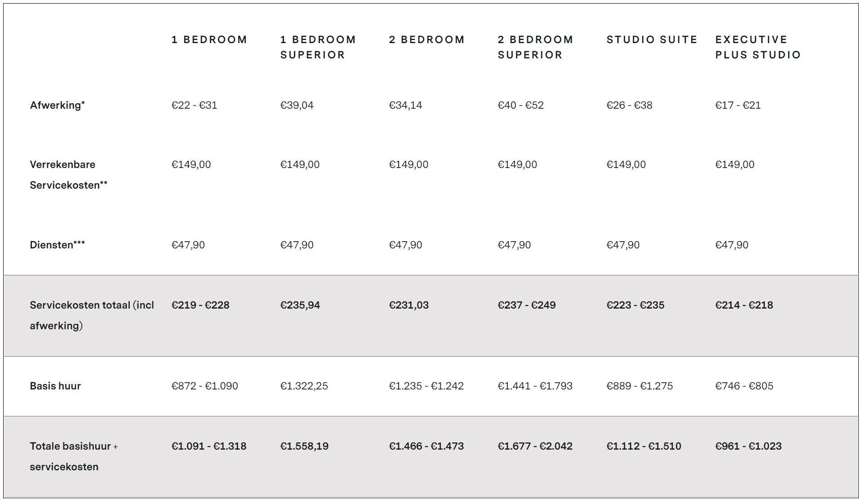Click the €34,14 cell for 2 Bedroom
The height and width of the screenshot is (504, 861).
(x=405, y=105)
